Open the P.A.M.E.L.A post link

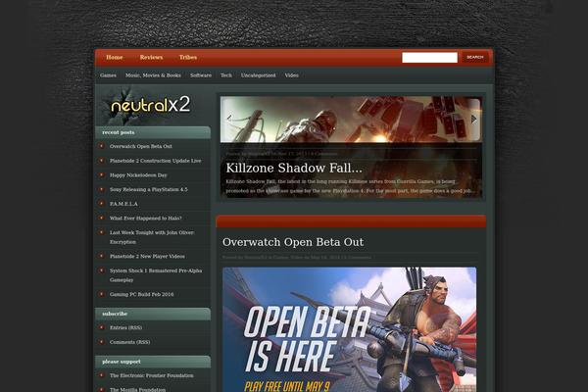[x=123, y=204]
